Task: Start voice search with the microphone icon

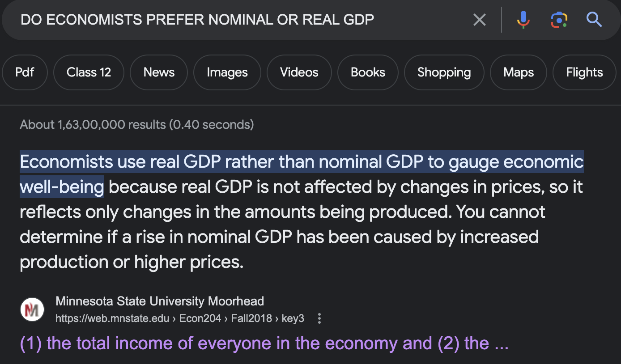Action: [x=523, y=20]
